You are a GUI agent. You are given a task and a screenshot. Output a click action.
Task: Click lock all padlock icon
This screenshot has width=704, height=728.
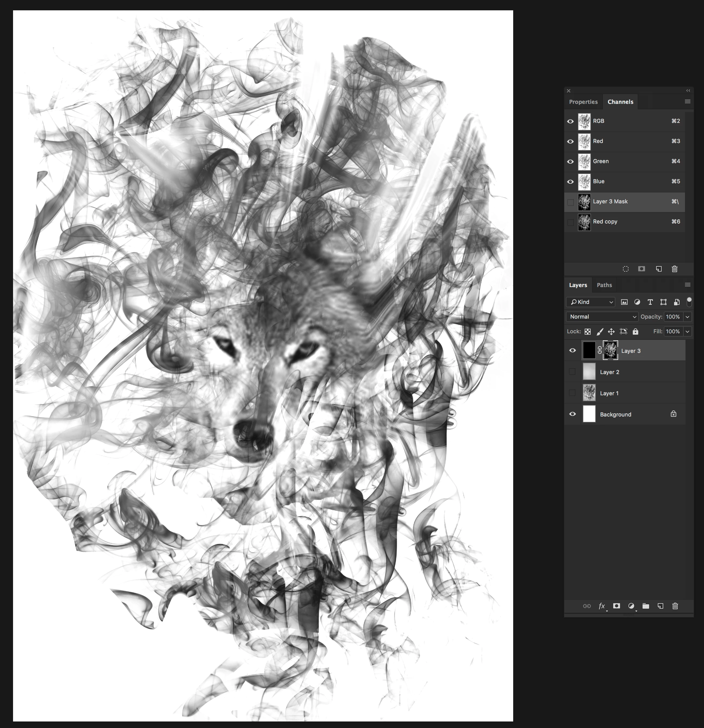636,331
